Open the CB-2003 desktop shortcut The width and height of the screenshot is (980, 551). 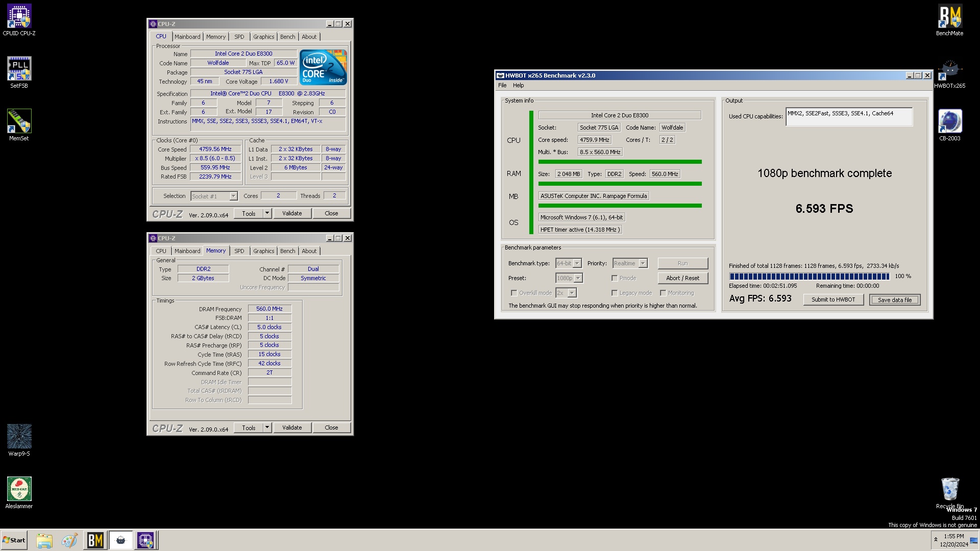949,125
